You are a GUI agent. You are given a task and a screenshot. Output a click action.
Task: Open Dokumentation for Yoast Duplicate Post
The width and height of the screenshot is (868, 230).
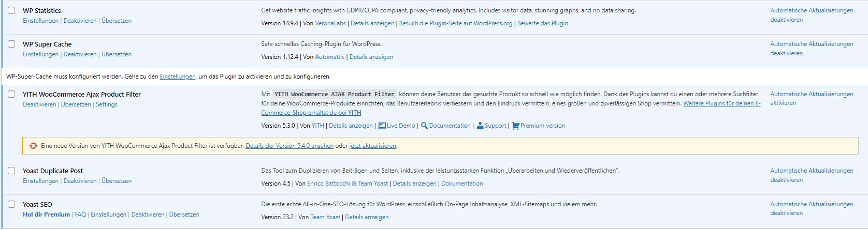pos(462,183)
